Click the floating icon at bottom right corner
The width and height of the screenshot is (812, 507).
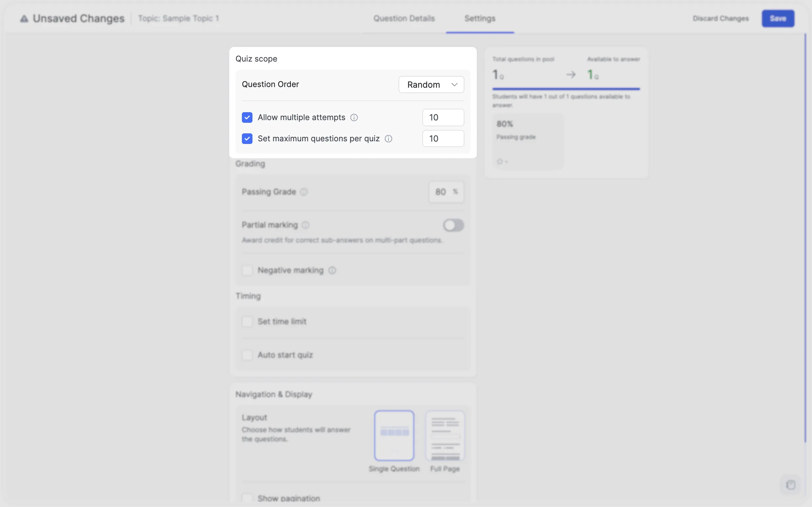pyautogui.click(x=790, y=484)
